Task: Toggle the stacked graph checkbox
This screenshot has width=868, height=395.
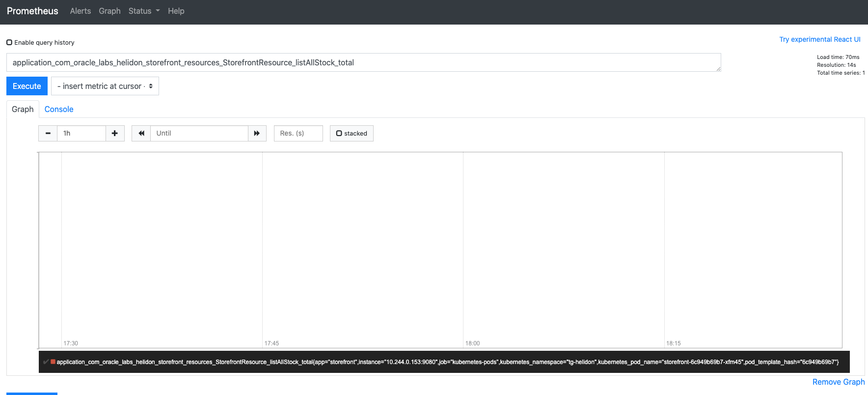Action: [339, 133]
